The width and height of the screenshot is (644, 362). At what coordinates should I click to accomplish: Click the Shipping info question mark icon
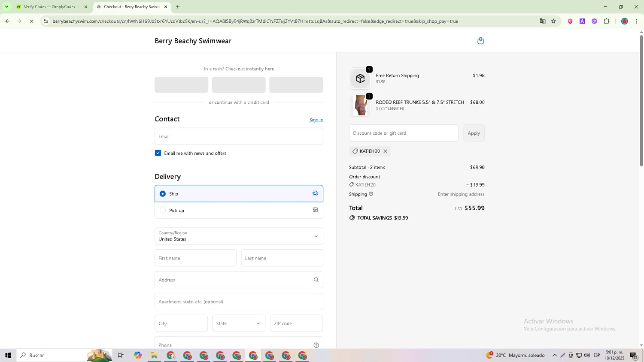point(371,194)
